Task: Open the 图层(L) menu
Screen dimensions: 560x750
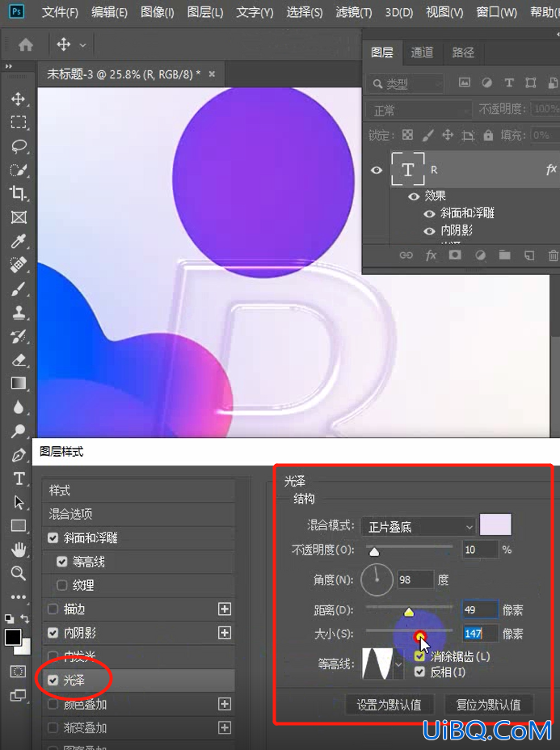Action: [x=205, y=12]
